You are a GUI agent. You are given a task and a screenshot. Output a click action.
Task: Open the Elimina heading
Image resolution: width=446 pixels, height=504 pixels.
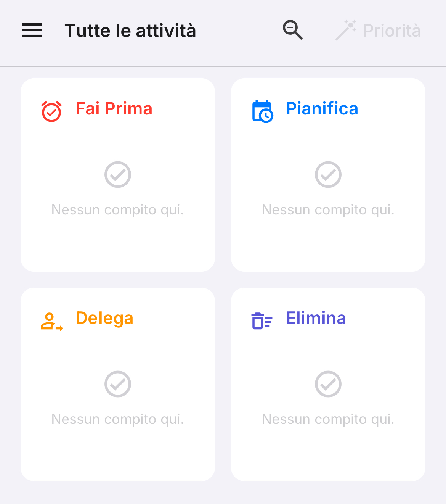(316, 318)
